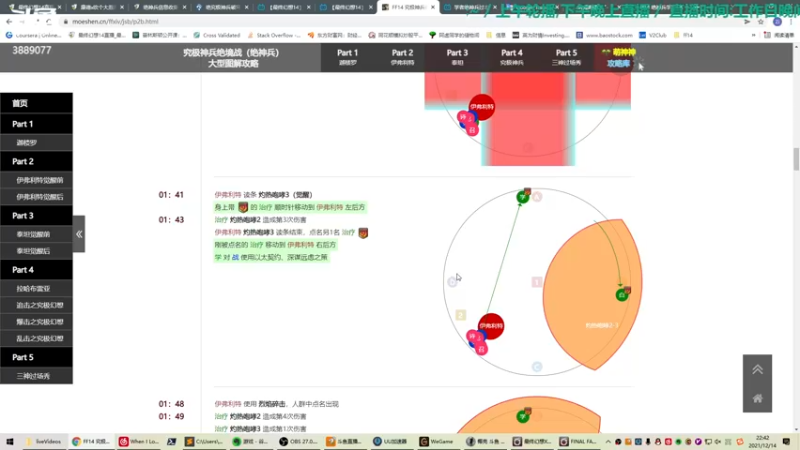The height and width of the screenshot is (450, 800).
Task: Open 伊弗利特觉醒后 in the sidebar
Action: coord(36,197)
